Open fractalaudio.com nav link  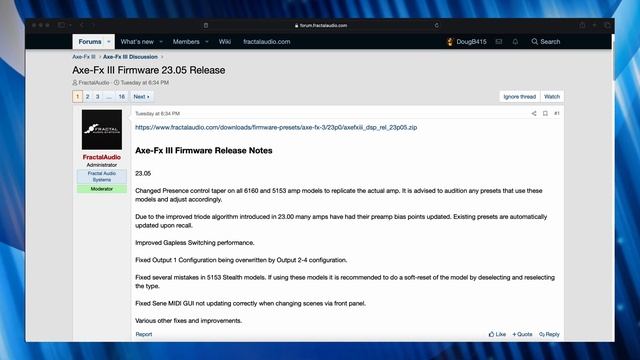267,42
